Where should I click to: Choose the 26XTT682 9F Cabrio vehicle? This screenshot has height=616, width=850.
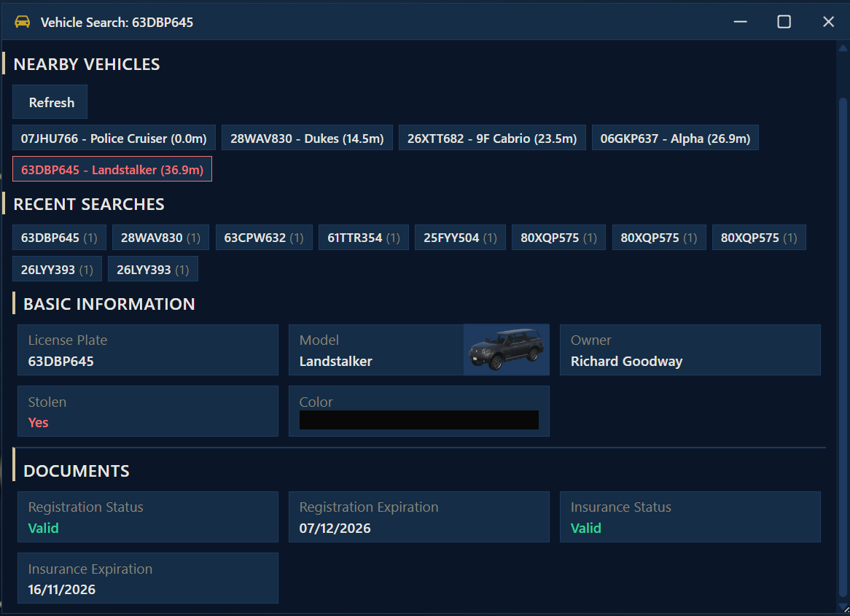[492, 138]
